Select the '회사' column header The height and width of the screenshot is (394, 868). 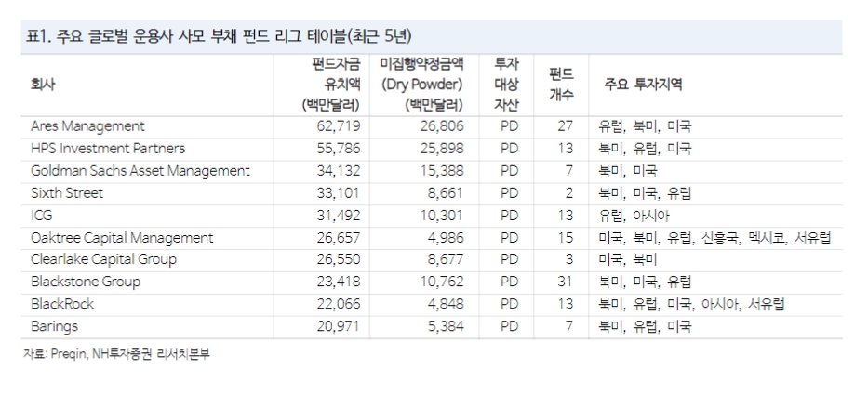[43, 85]
